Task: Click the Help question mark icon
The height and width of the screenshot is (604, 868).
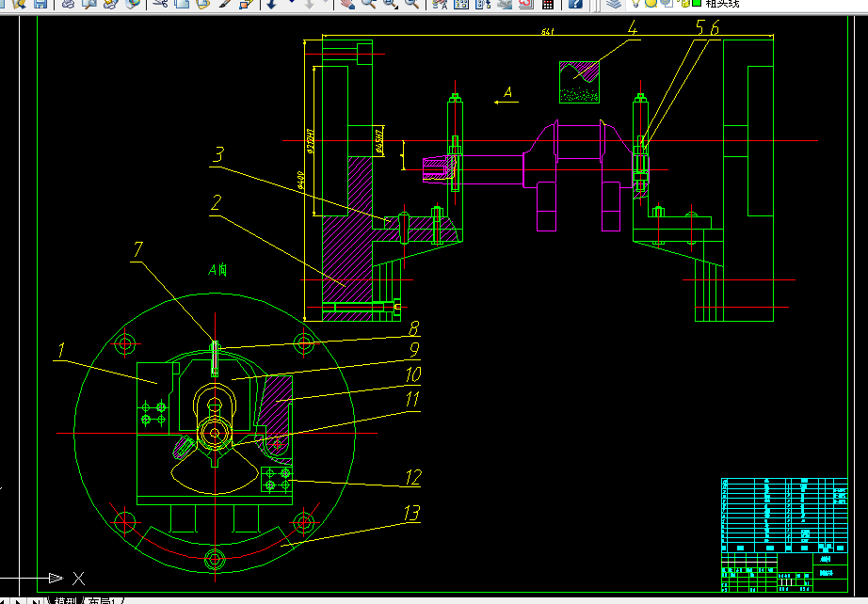Action: (x=576, y=4)
